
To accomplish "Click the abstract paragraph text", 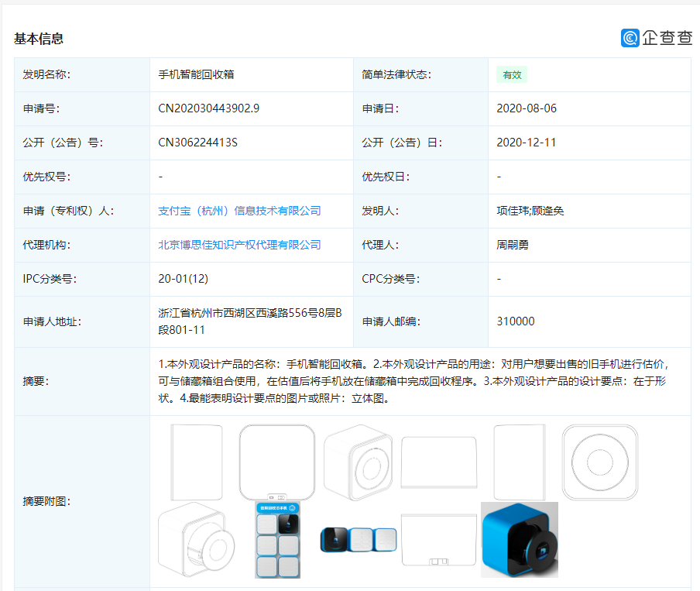I will 413,381.
